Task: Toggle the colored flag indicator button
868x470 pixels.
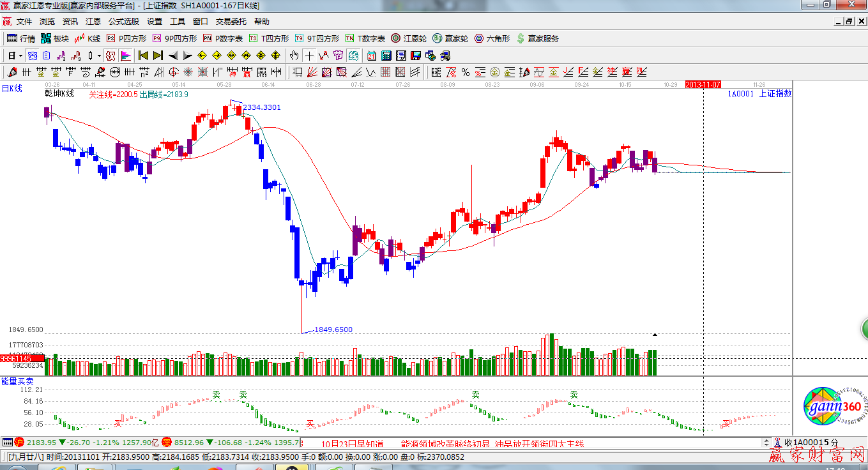Action: click(125, 56)
